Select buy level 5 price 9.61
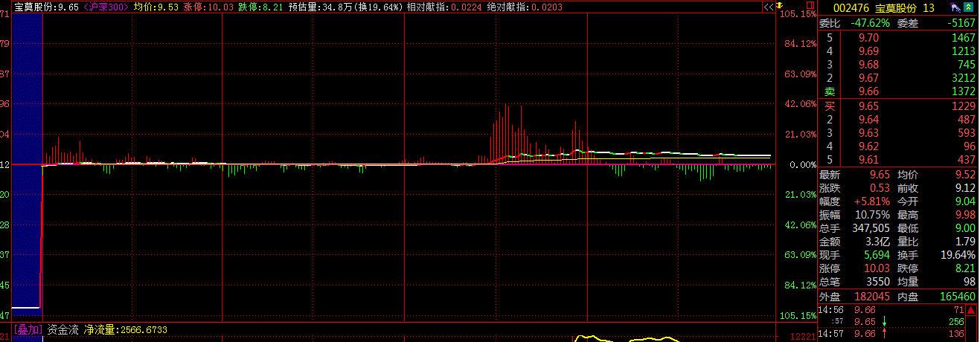This screenshot has width=980, height=342. pos(868,160)
